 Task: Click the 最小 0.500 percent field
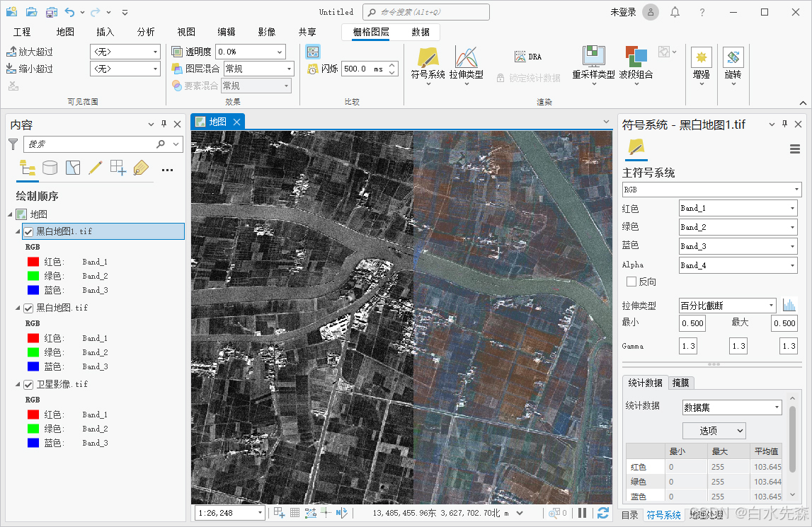(692, 323)
